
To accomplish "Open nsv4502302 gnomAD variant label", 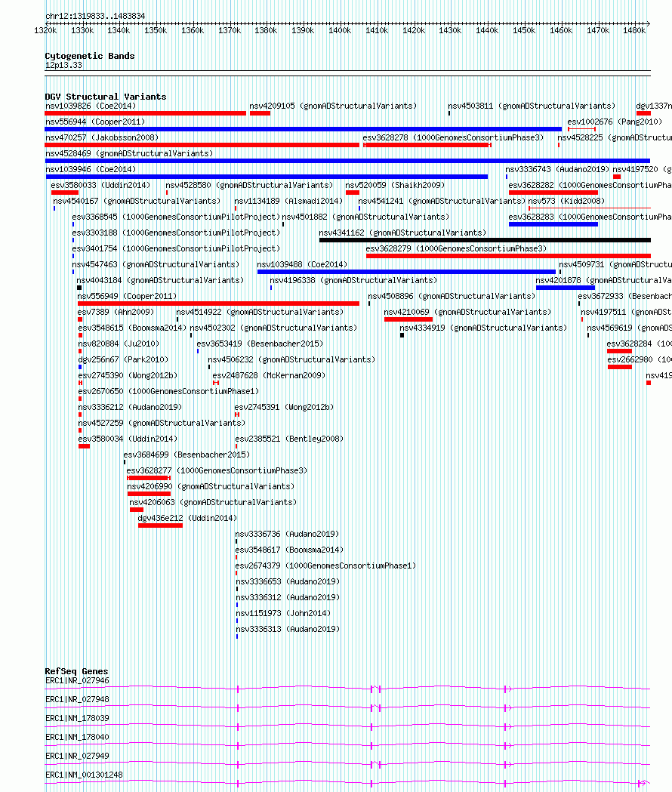I will pyautogui.click(x=273, y=328).
